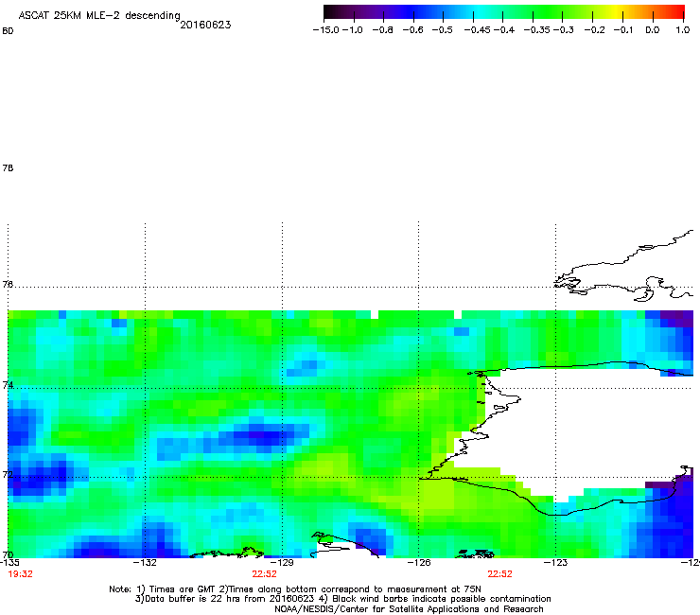Click the longitude label '-129'
Image resolution: width=700 pixels, height=615 pixels.
pyautogui.click(x=282, y=562)
